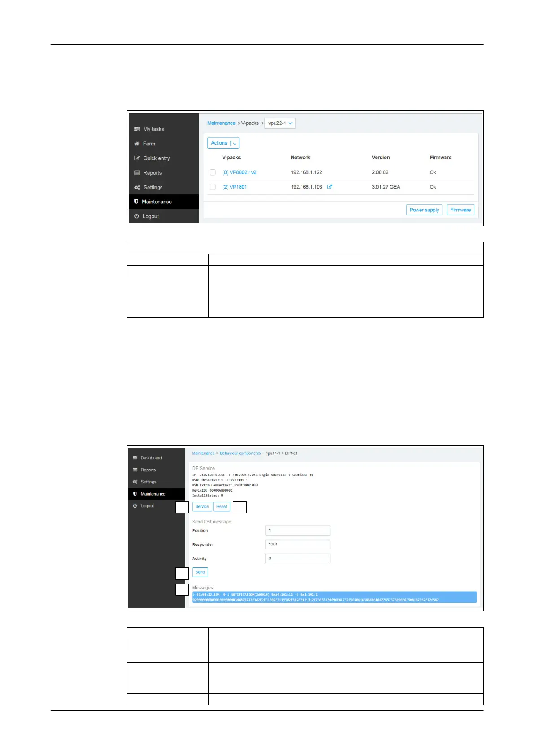Click the Dashboard icon in lower sidebar
The image size is (534, 756).
point(135,458)
